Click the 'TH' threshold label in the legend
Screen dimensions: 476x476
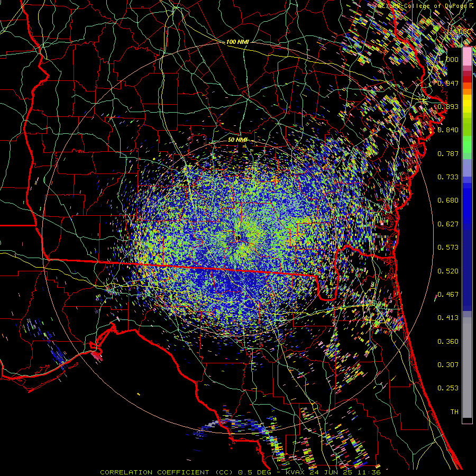(x=454, y=412)
